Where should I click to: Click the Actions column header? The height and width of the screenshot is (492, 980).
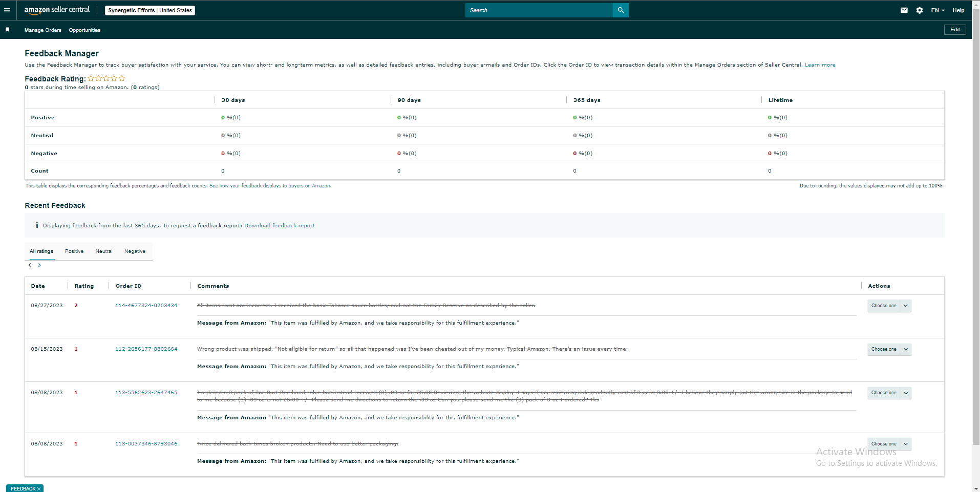pos(879,286)
